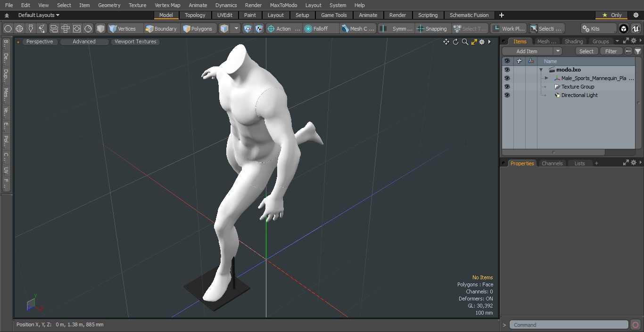644x332 pixels.
Task: Open the MaxToModo menu
Action: [x=283, y=5]
